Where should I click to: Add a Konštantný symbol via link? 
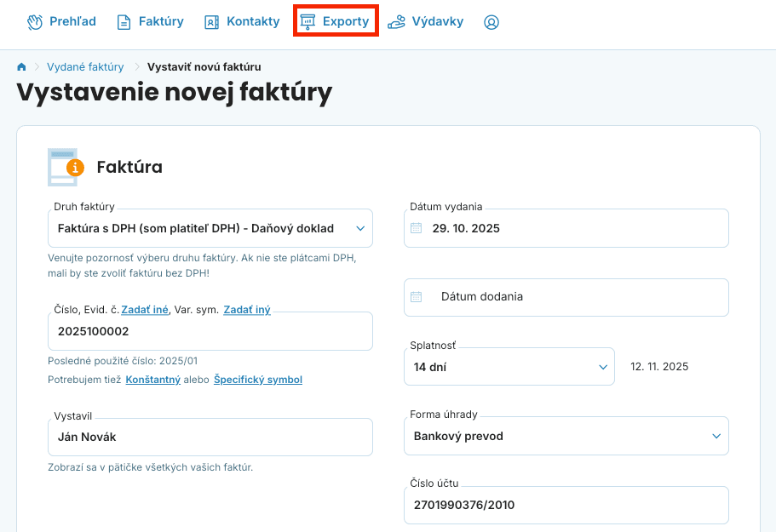(x=152, y=380)
